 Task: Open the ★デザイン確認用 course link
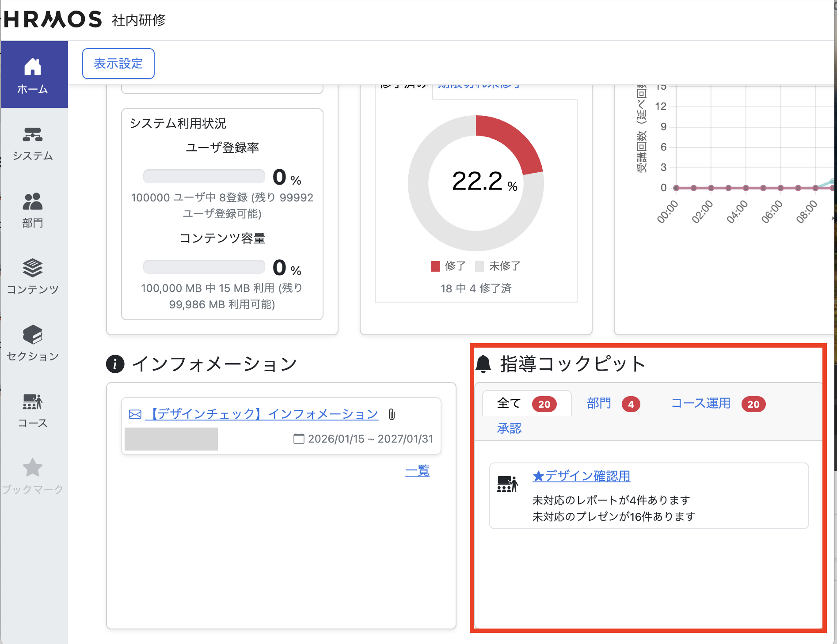click(x=581, y=476)
